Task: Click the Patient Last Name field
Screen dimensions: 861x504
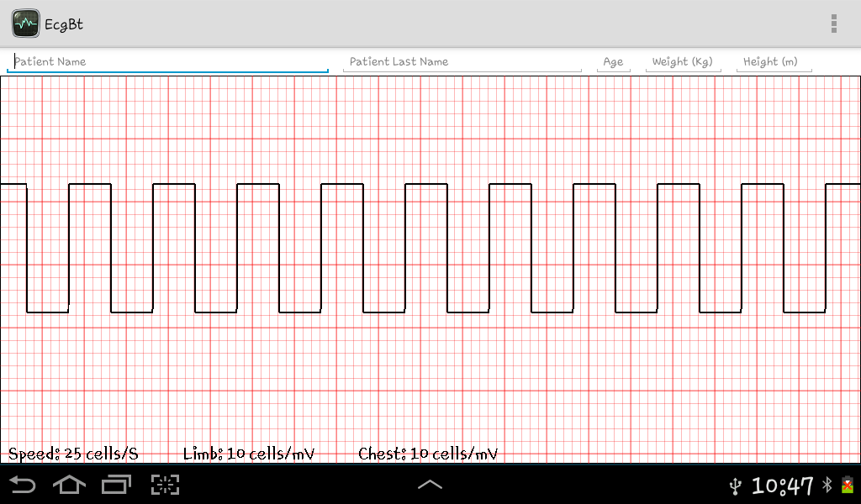Action: pyautogui.click(x=462, y=61)
